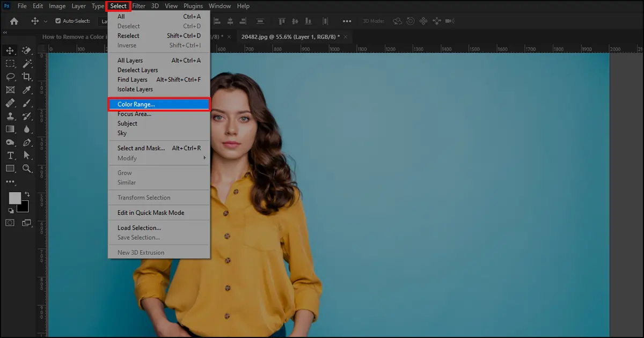Viewport: 644px width, 338px height.
Task: Select the Rectangle shape tool
Action: click(x=10, y=168)
